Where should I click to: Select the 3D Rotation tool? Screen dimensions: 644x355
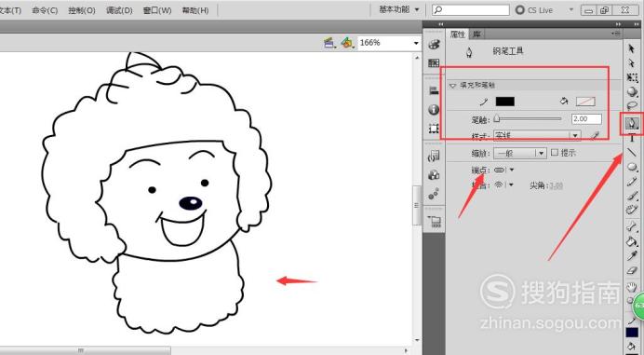tap(632, 91)
